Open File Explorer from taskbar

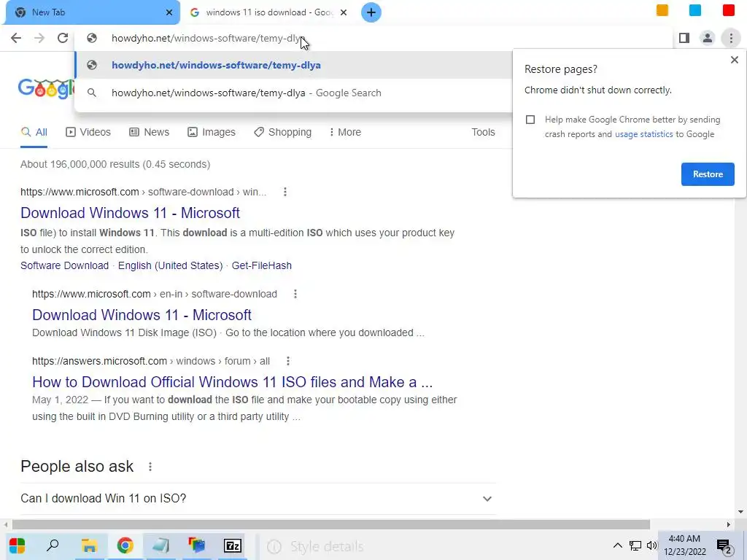point(89,545)
